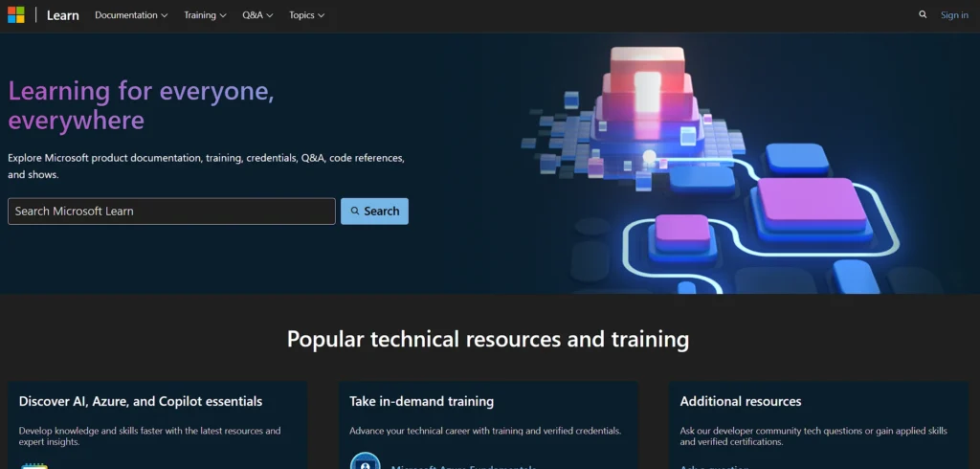Viewport: 980px width, 469px height.
Task: Click 'Explore Microsoft product documentation' description text
Action: (207, 167)
